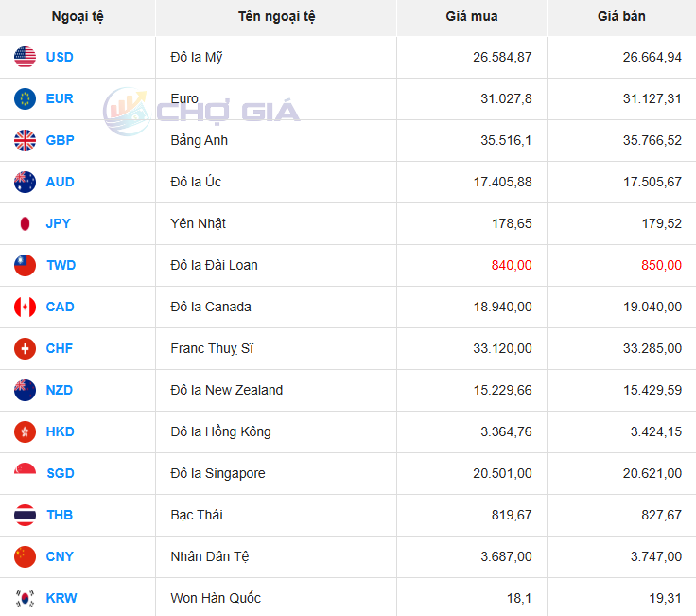Click the Thailand flag icon
696x616 pixels.
[26, 515]
